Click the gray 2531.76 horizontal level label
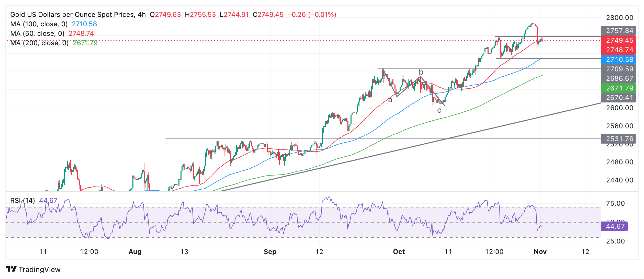 point(619,139)
